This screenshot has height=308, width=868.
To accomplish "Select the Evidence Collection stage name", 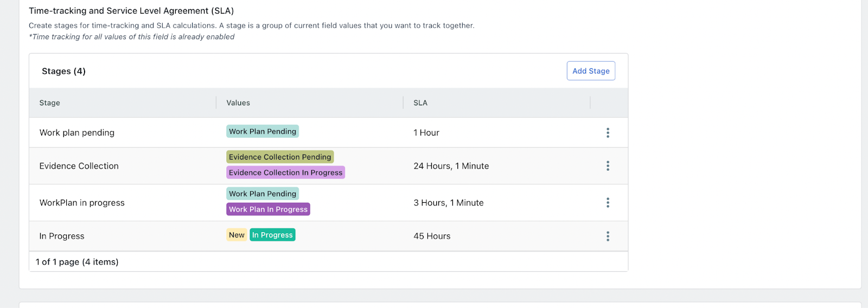I will click(79, 166).
